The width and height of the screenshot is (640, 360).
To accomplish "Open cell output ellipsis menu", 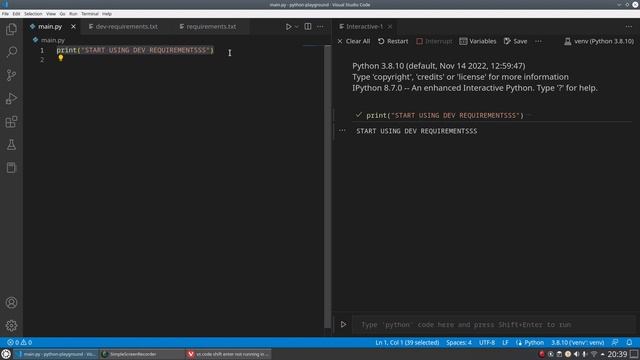I will click(x=342, y=131).
